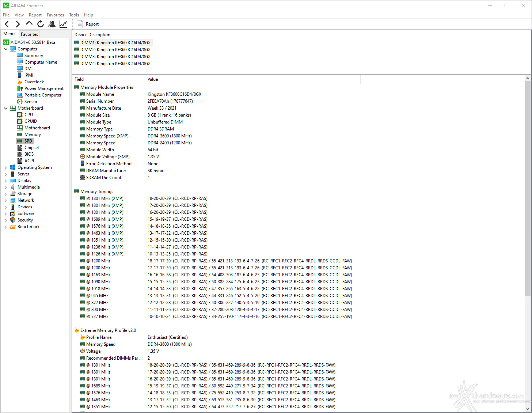The image size is (532, 413).
Task: Click the Portable Computer icon
Action: point(20,95)
